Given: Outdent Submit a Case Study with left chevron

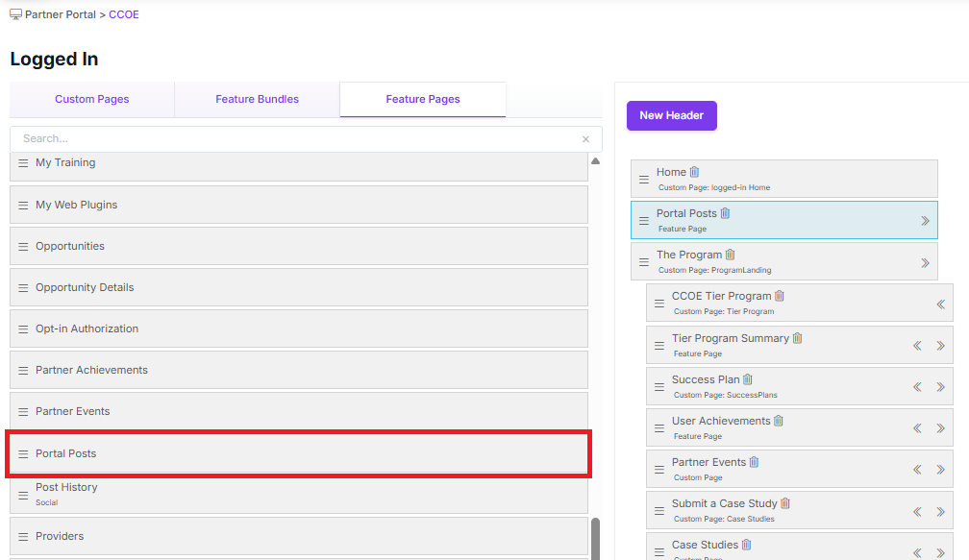Looking at the screenshot, I should [x=917, y=510].
